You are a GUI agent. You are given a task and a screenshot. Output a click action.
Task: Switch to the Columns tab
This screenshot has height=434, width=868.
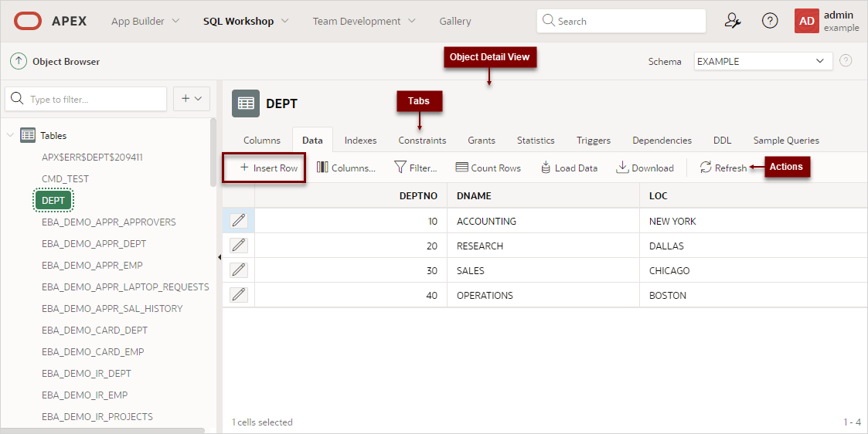pos(262,141)
